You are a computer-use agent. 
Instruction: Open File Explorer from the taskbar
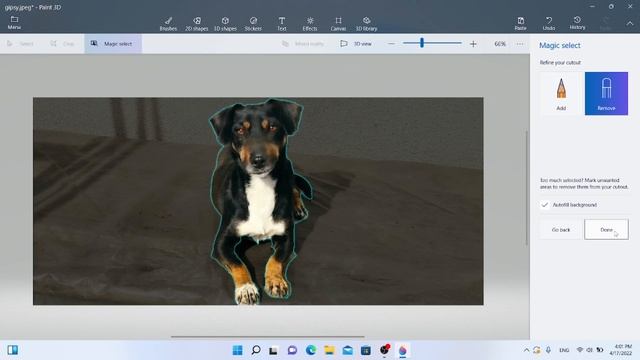329,350
